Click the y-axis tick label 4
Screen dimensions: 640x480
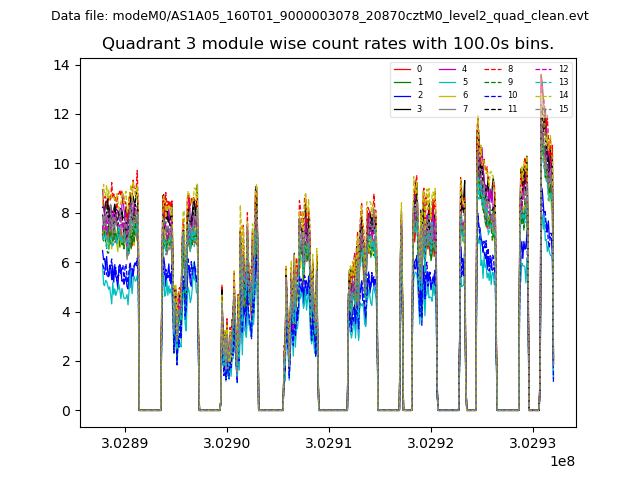[x=67, y=312]
